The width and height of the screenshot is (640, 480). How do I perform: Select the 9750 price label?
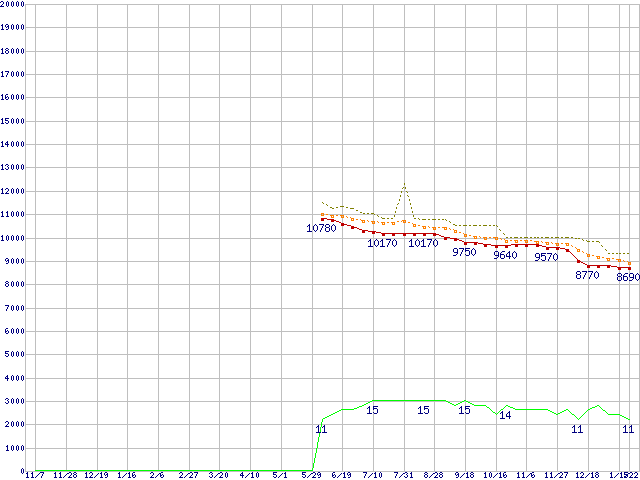pos(464,253)
